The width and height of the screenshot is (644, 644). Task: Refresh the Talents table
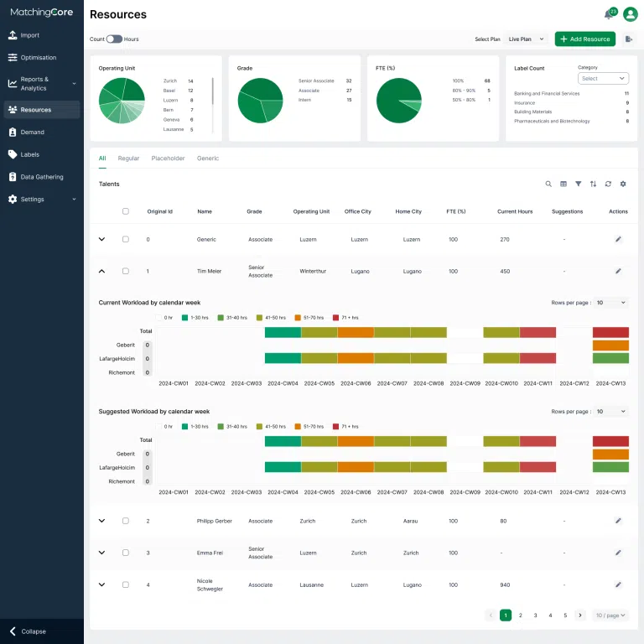pyautogui.click(x=608, y=184)
